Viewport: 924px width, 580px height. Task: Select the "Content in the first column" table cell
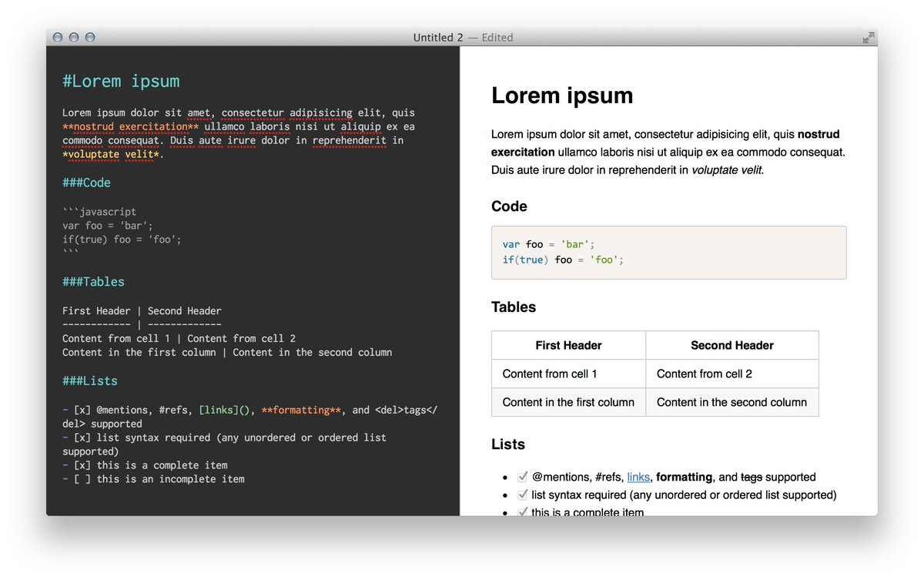[568, 402]
